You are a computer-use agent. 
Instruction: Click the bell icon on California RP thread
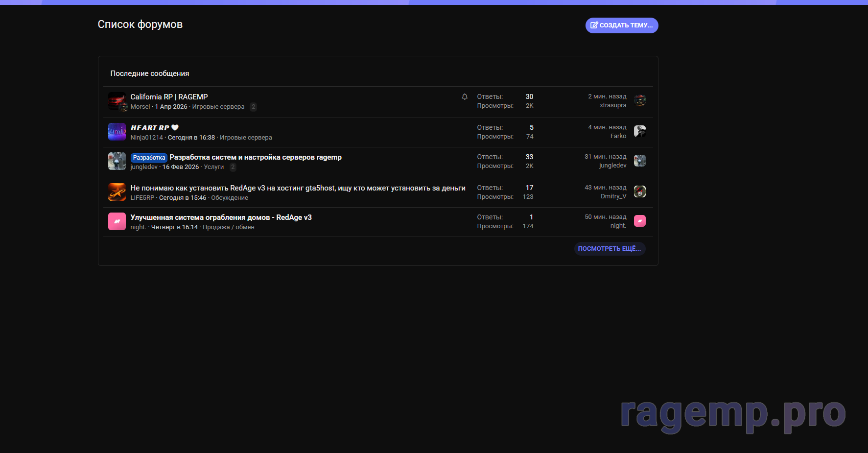pos(465,97)
